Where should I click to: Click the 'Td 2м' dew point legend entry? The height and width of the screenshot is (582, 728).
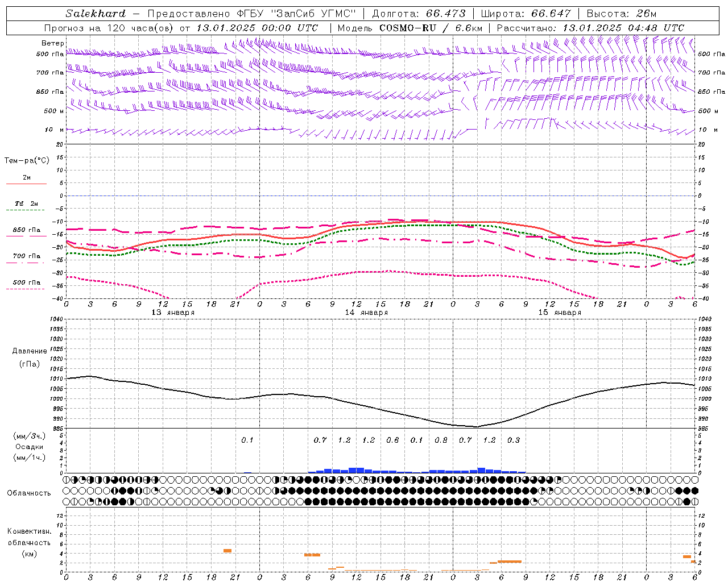pyautogui.click(x=27, y=203)
